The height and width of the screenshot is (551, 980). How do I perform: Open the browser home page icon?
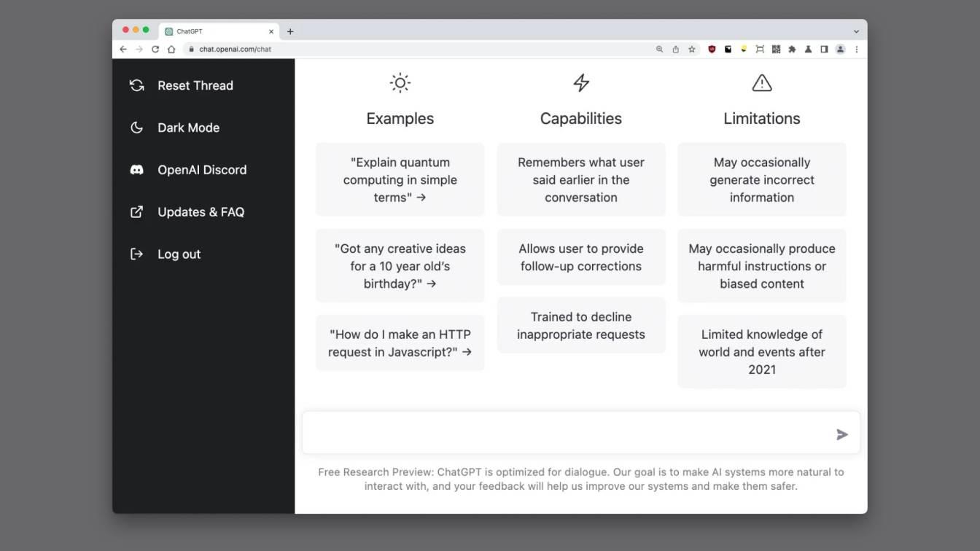171,50
